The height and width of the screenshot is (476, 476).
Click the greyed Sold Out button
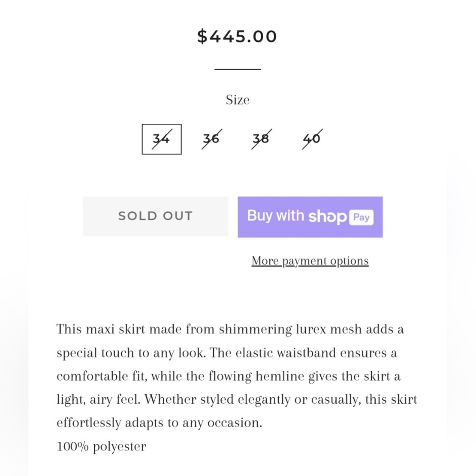point(156,216)
